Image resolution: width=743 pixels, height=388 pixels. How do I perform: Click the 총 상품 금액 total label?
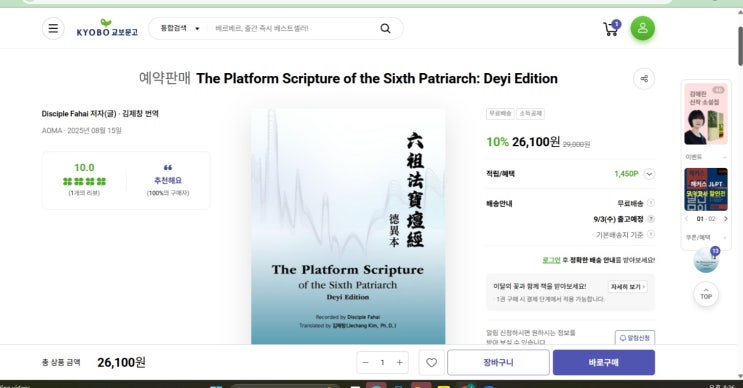coord(61,362)
